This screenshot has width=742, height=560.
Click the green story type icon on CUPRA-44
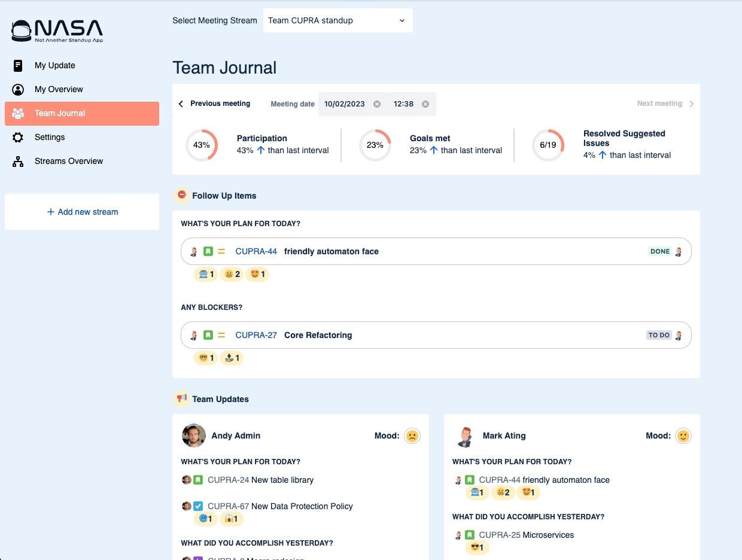click(207, 251)
